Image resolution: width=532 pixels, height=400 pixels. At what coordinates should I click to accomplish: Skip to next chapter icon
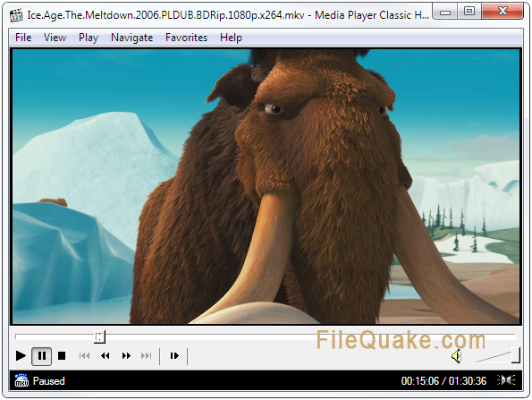[147, 356]
